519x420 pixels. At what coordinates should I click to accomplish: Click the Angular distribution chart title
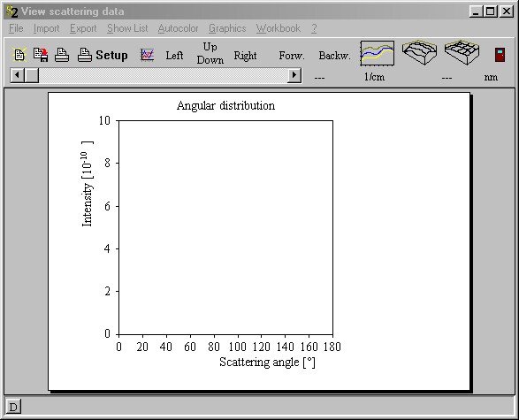(225, 105)
